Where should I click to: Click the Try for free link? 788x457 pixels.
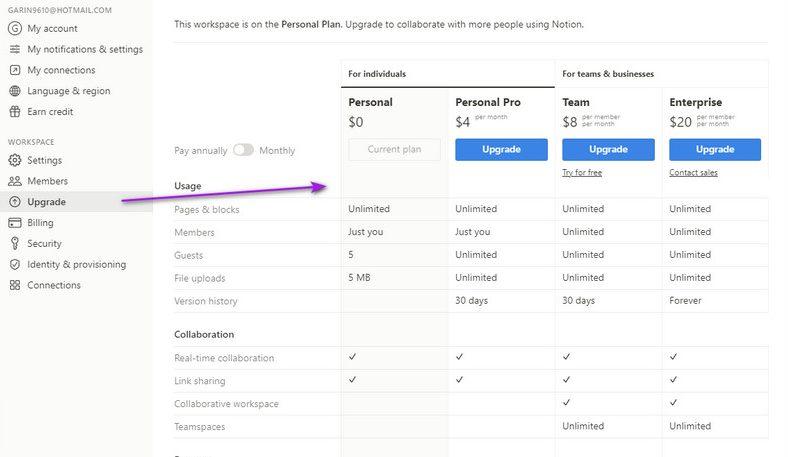pos(583,173)
